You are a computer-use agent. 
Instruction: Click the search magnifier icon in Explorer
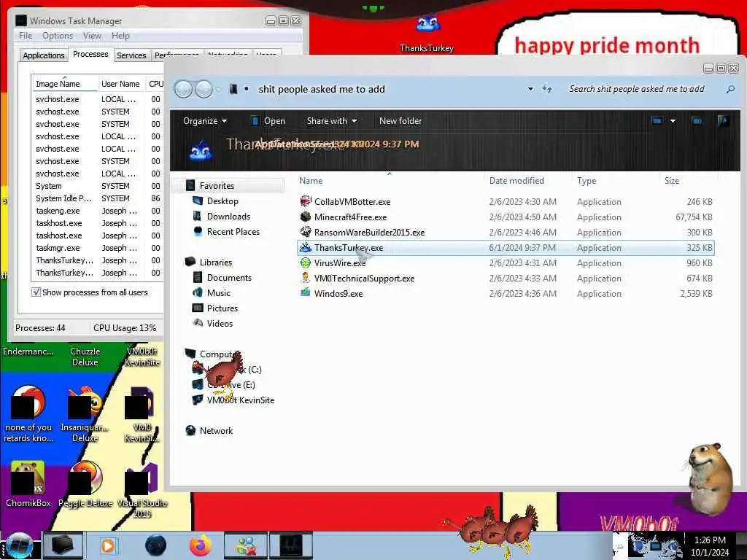click(730, 89)
